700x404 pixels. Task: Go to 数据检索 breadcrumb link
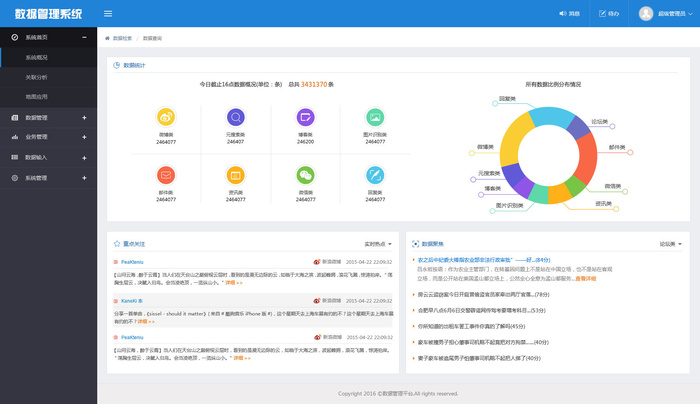point(122,38)
